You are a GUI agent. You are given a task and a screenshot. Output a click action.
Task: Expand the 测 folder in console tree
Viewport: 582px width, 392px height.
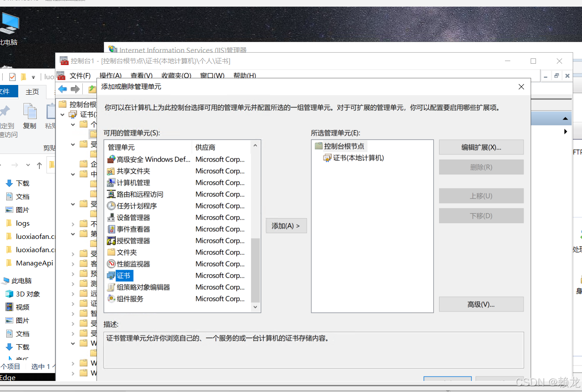73,284
